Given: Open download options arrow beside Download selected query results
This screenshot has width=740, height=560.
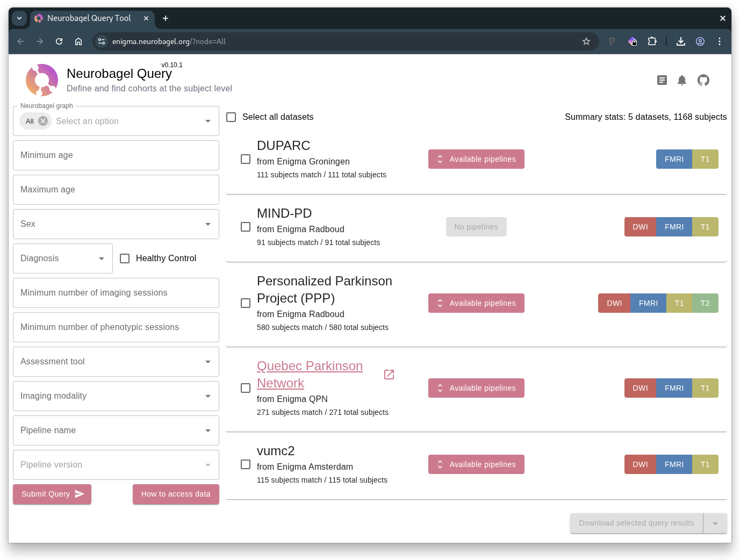Looking at the screenshot, I should tap(715, 523).
